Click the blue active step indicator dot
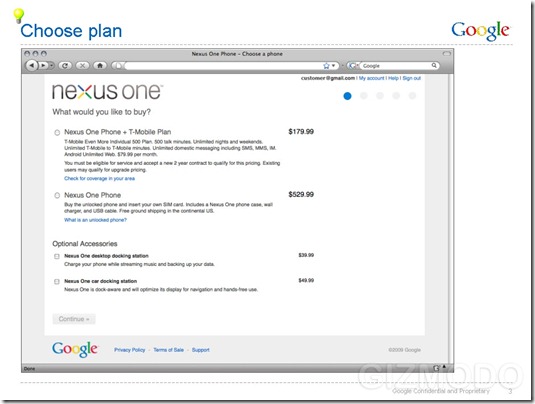The height and width of the screenshot is (404, 535). (x=347, y=96)
